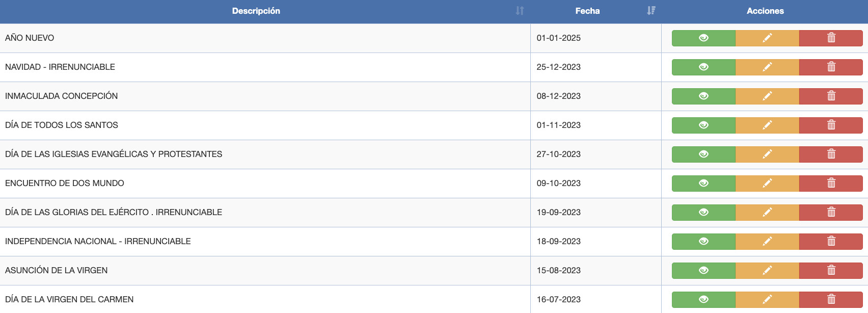The width and height of the screenshot is (868, 313).
Task: Edit the DÍA DE TODOS LOS SANTOS holiday
Action: (767, 125)
